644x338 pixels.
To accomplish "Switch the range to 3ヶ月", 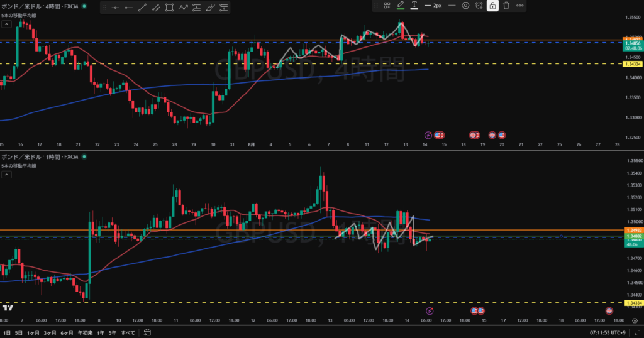I will pyautogui.click(x=50, y=333).
